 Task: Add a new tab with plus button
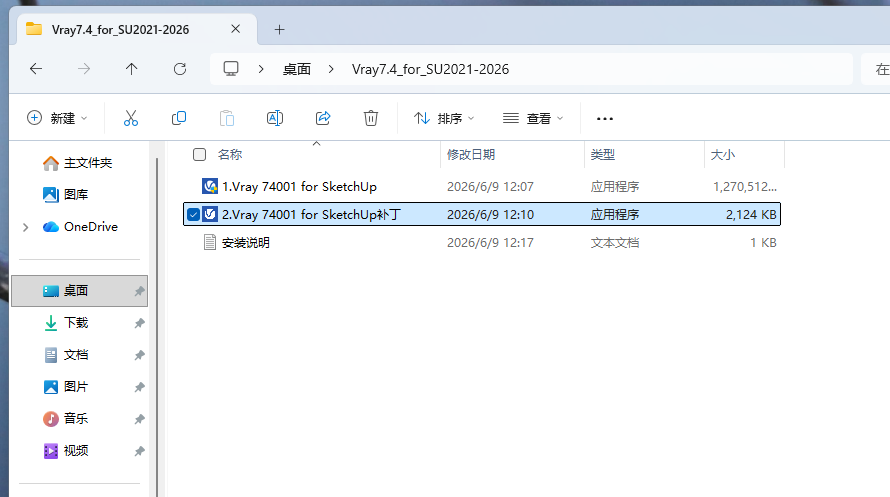[279, 30]
